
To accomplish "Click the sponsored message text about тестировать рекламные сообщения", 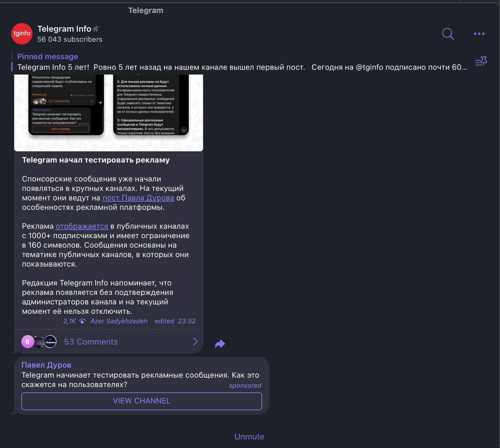I will point(140,380).
